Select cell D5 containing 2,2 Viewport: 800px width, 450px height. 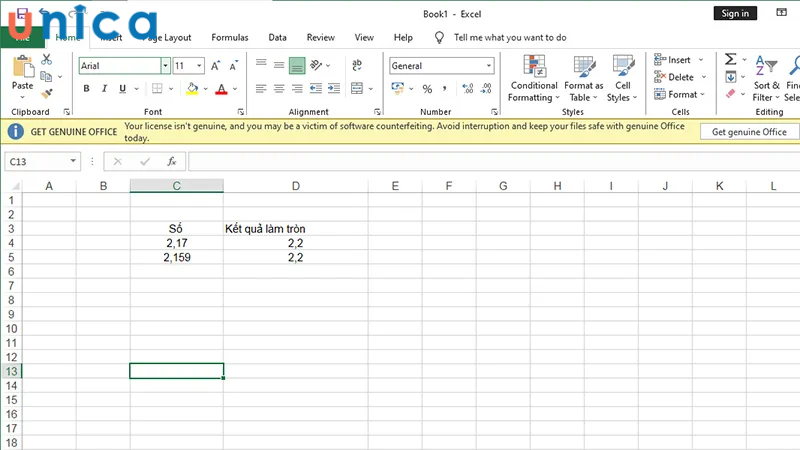[295, 257]
